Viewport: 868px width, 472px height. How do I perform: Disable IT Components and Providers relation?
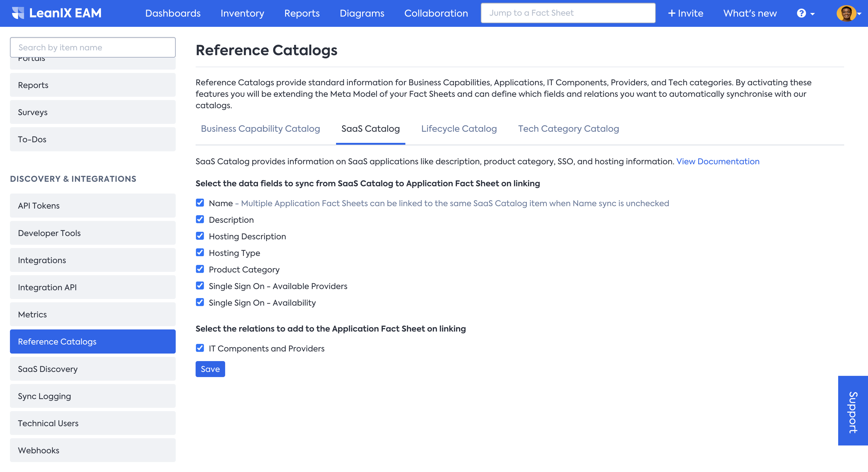pyautogui.click(x=200, y=348)
